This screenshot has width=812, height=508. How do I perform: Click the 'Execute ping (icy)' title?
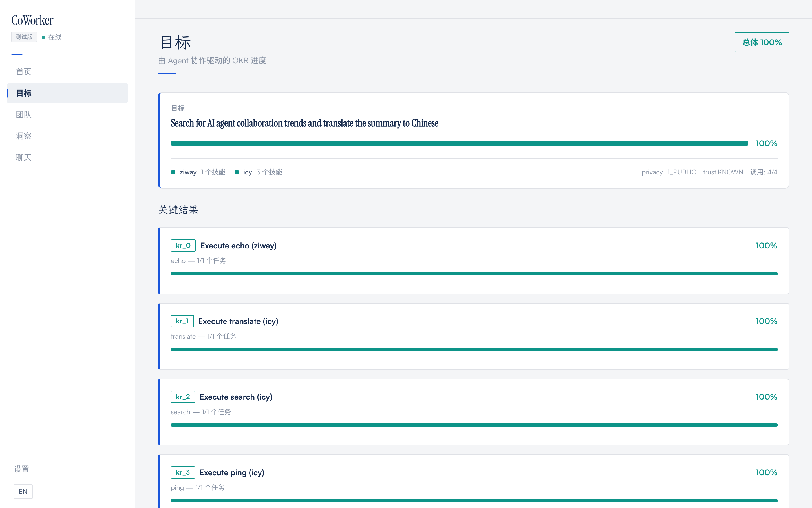[231, 472]
